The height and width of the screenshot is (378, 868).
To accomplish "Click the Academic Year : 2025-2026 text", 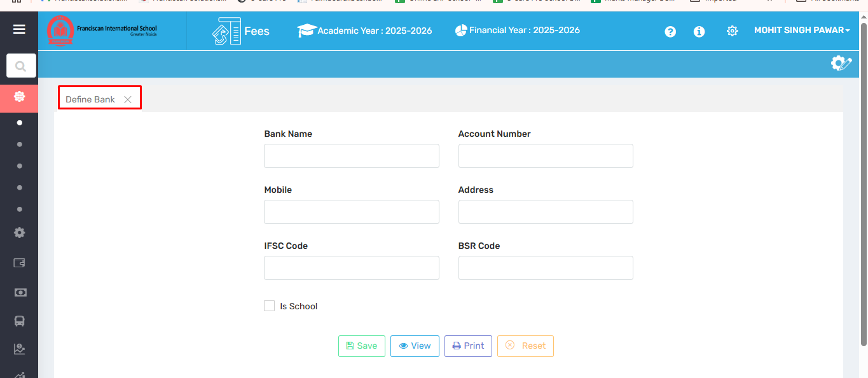I will [x=375, y=31].
